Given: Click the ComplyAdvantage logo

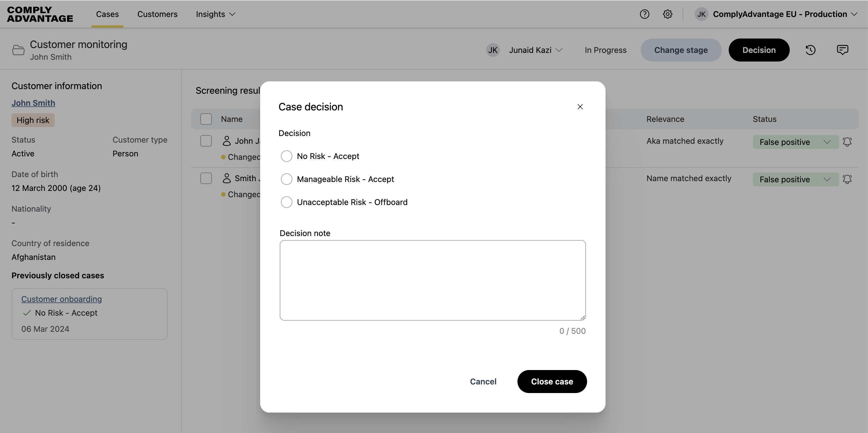Looking at the screenshot, I should [x=40, y=14].
